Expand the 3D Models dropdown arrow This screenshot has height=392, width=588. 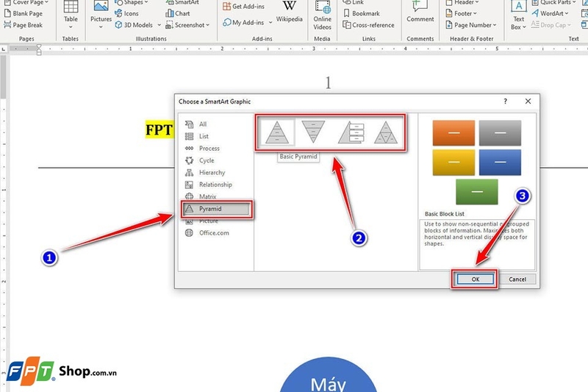coord(159,25)
